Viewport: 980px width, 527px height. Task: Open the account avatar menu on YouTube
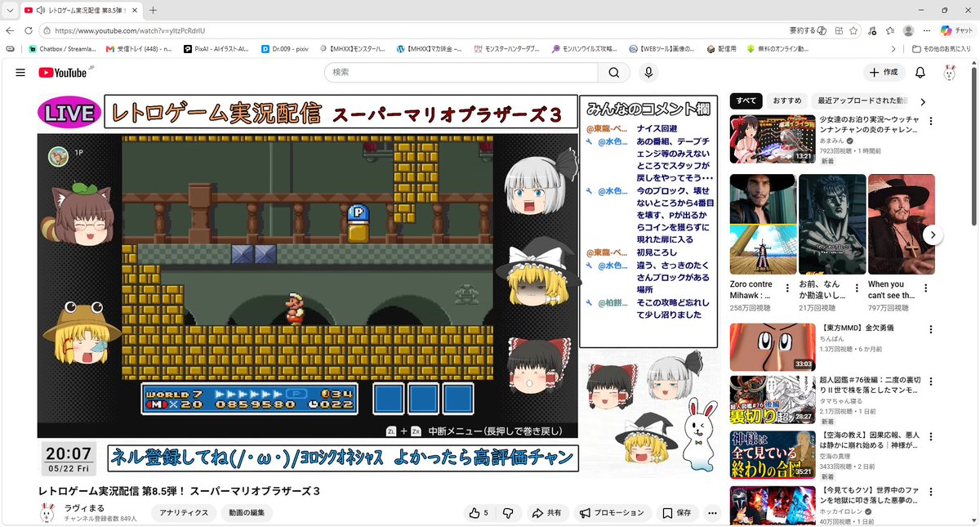point(949,73)
